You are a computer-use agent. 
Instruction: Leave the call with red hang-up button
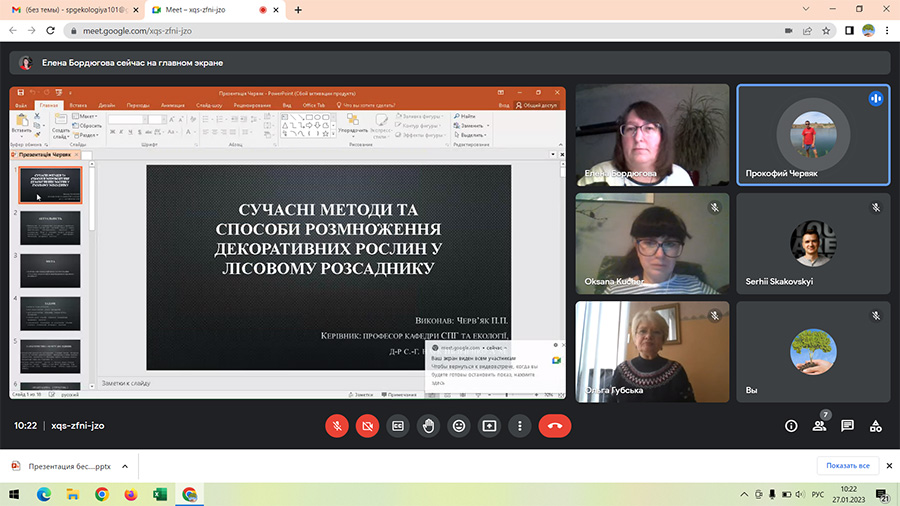[554, 425]
